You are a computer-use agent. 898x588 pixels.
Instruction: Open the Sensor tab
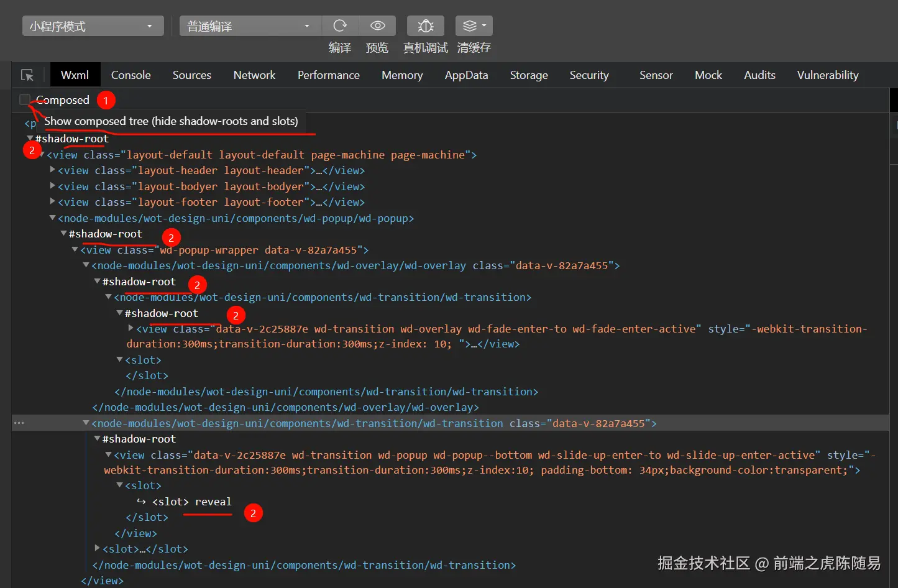pos(656,75)
